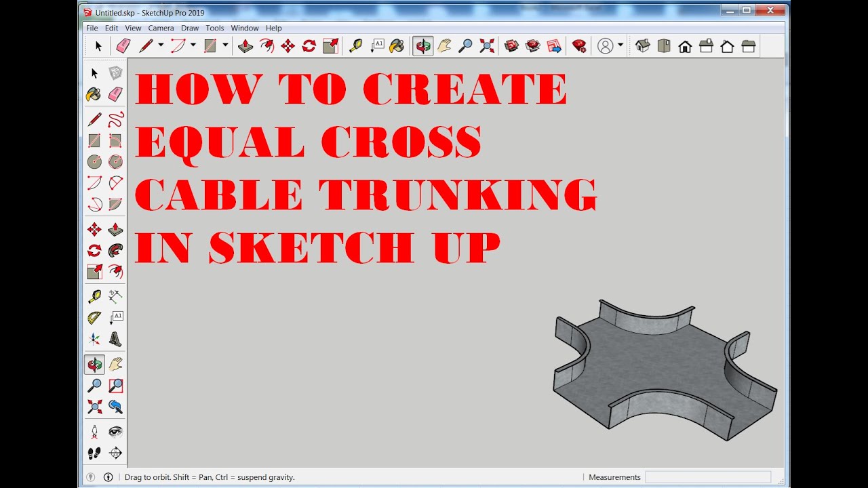Select the Zoom Window tool
This screenshot has width=868, height=488.
115,386
